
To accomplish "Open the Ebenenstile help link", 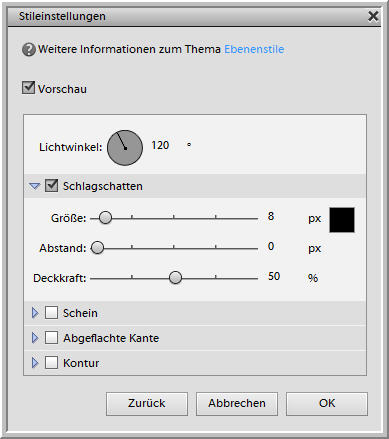I will [254, 49].
